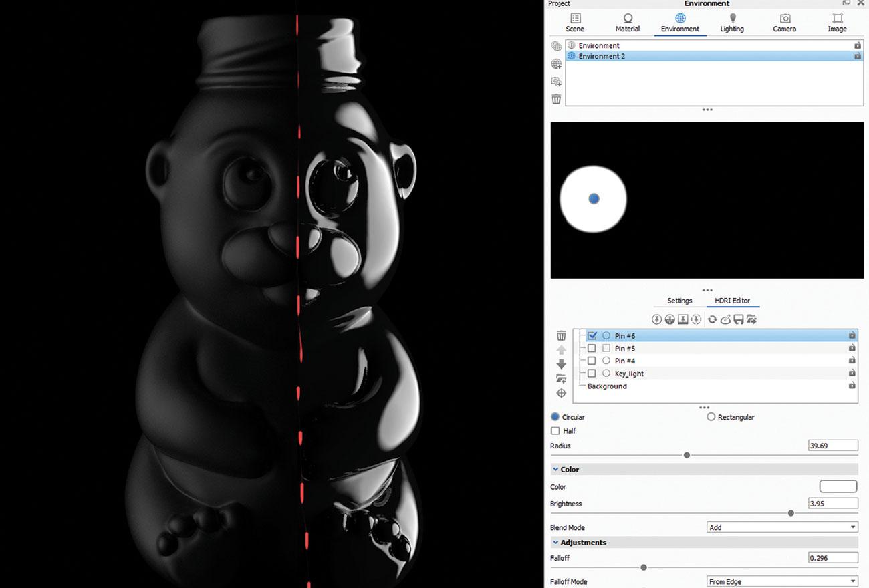Image resolution: width=869 pixels, height=588 pixels.
Task: Click the target crosshair icon below the pin list
Action: [x=562, y=394]
